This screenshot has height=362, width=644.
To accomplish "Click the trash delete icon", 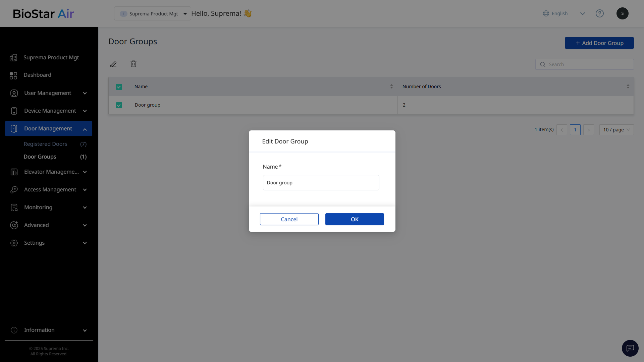I will (133, 64).
